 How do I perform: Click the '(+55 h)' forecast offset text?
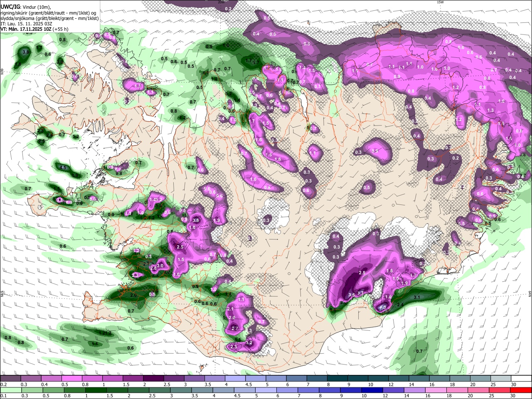pos(61,29)
